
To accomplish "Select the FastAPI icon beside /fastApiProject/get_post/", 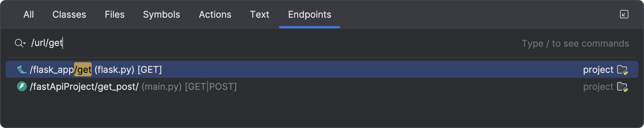I will pos(22,86).
